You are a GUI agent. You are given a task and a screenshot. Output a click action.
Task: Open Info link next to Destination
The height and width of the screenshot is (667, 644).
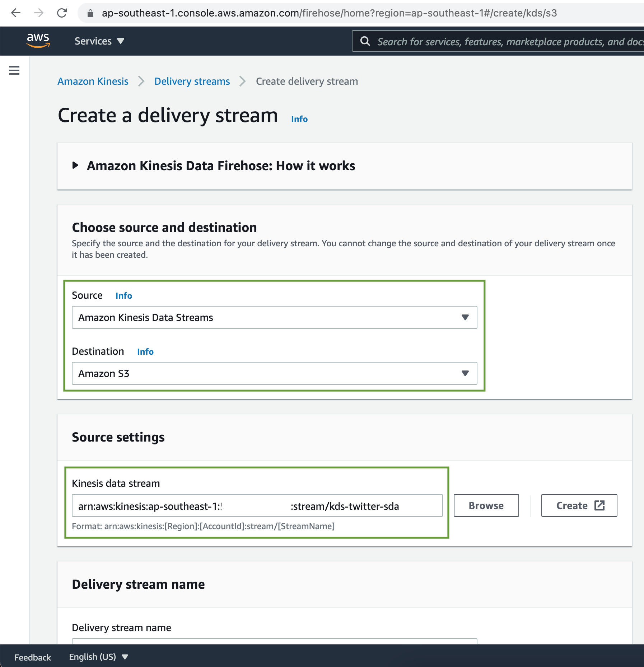coord(145,352)
